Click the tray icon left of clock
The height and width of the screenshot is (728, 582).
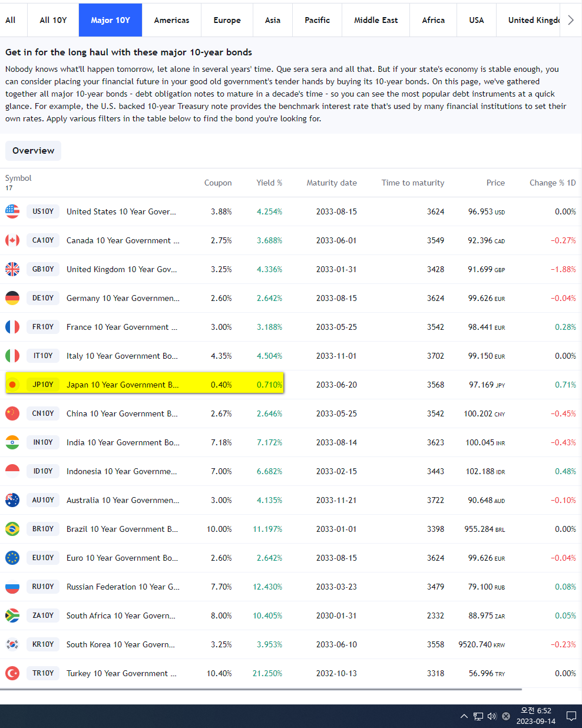coord(506,716)
